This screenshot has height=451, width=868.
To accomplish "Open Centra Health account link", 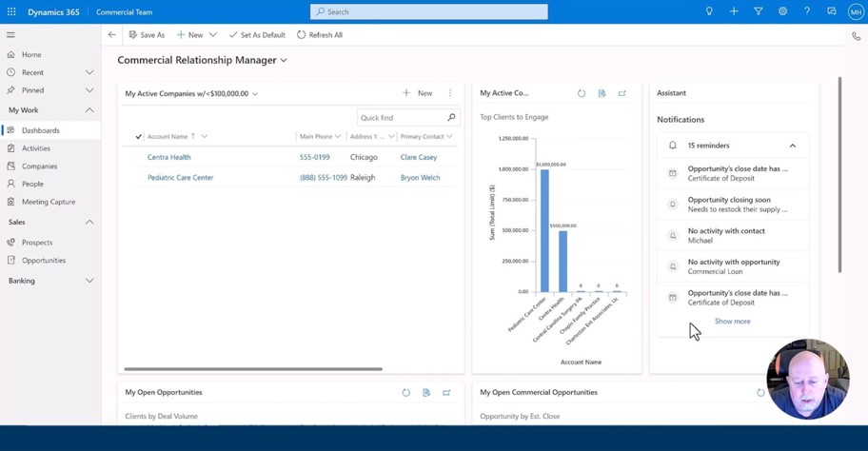I will point(168,157).
